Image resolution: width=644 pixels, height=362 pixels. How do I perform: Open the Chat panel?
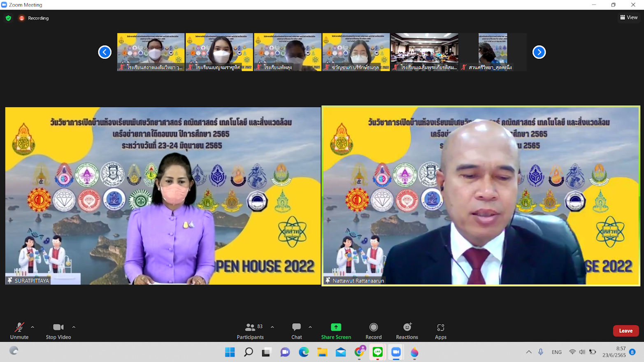coord(297,331)
